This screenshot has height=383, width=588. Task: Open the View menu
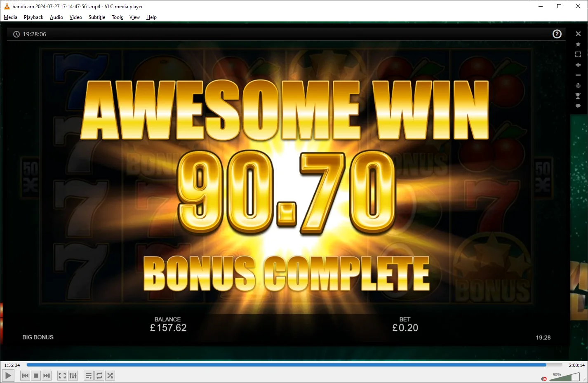[x=134, y=17]
